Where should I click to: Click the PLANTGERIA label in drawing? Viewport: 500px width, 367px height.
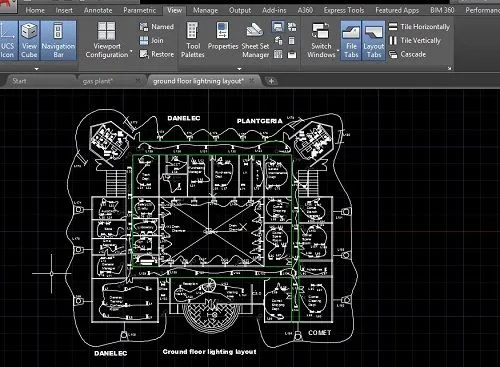(259, 121)
